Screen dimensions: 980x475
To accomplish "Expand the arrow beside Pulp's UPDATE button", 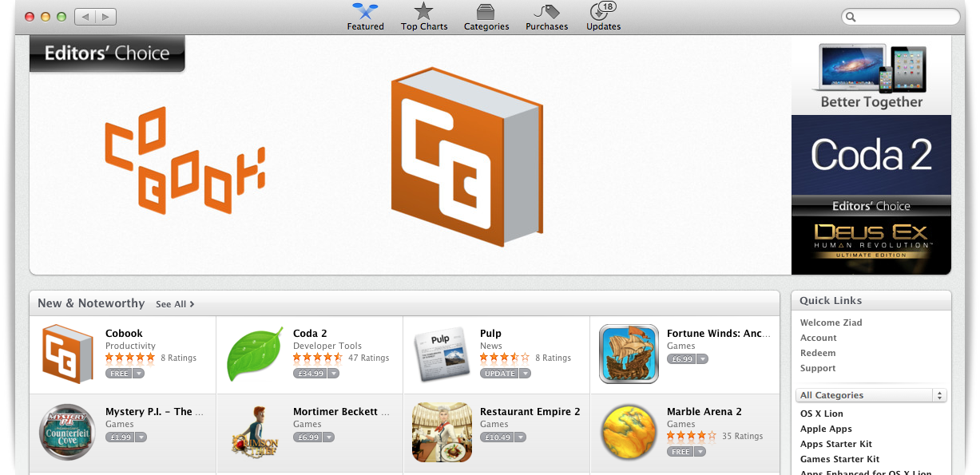I will pyautogui.click(x=525, y=373).
